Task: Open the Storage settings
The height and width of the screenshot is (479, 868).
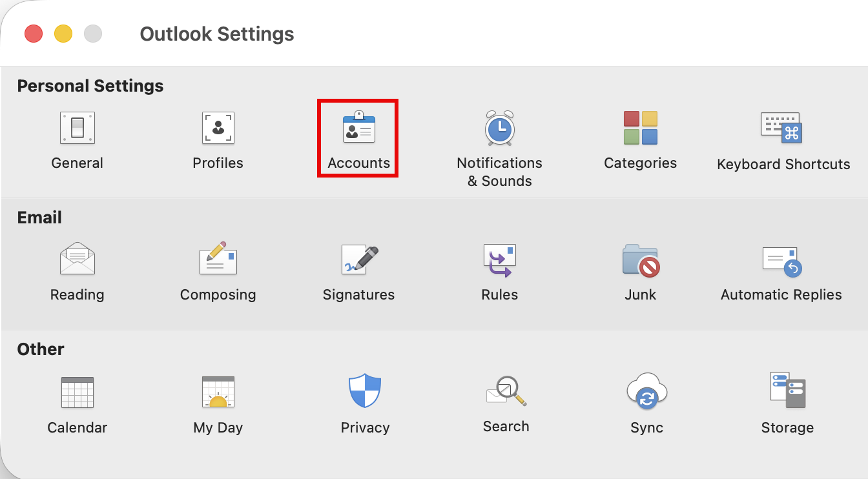Action: (x=787, y=402)
